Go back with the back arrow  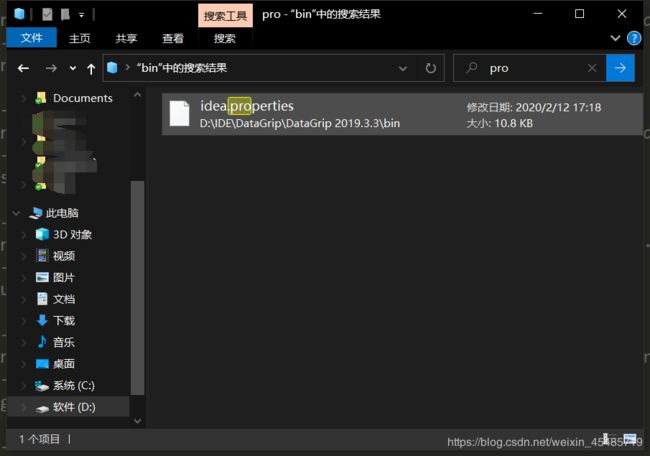coord(24,68)
